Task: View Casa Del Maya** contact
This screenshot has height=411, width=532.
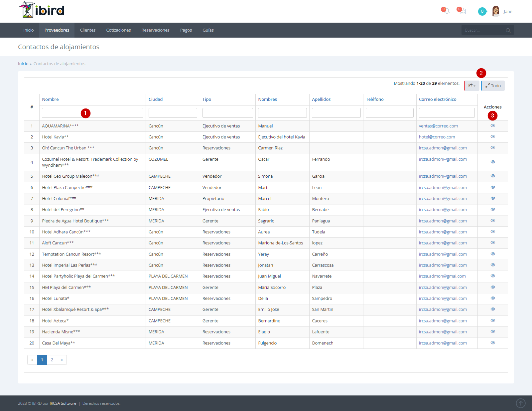Action: [493, 343]
